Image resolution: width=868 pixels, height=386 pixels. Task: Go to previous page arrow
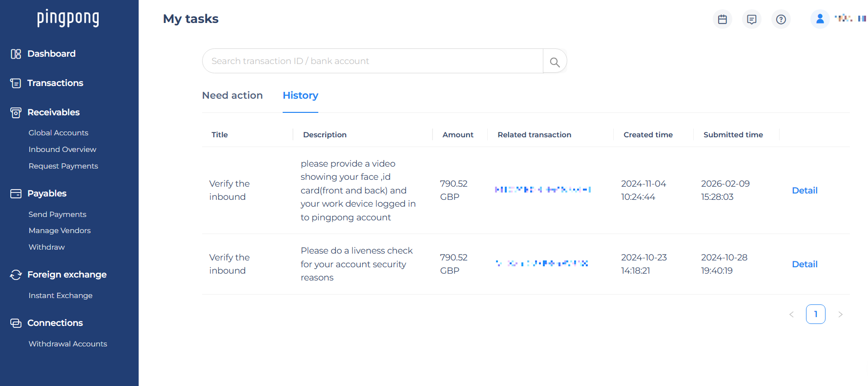tap(791, 315)
